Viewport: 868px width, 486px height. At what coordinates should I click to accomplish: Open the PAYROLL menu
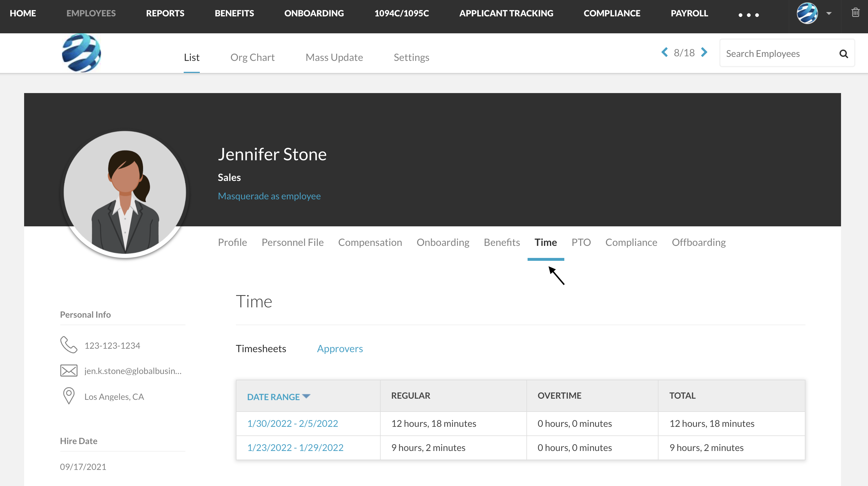click(689, 13)
